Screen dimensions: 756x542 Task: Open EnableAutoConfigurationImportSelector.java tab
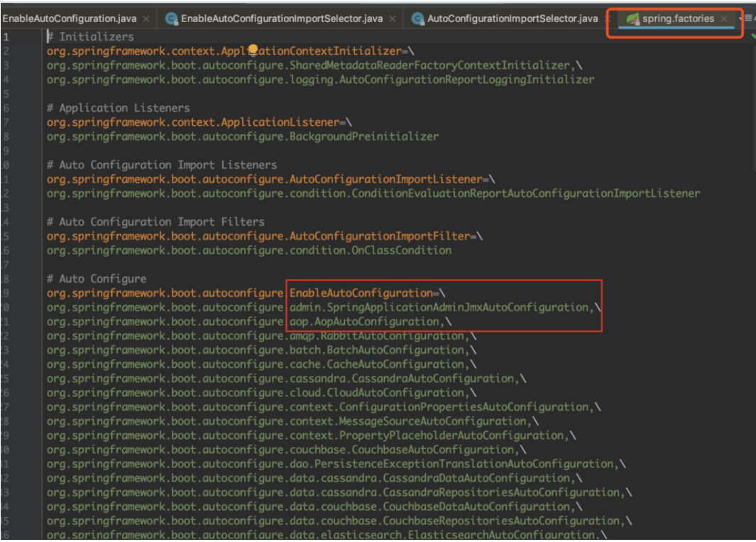coord(282,18)
